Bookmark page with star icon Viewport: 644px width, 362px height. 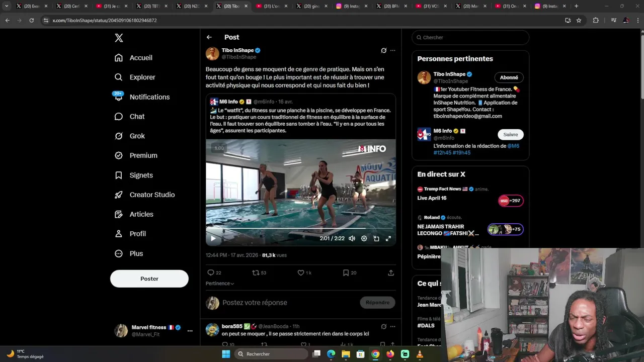coord(579,20)
